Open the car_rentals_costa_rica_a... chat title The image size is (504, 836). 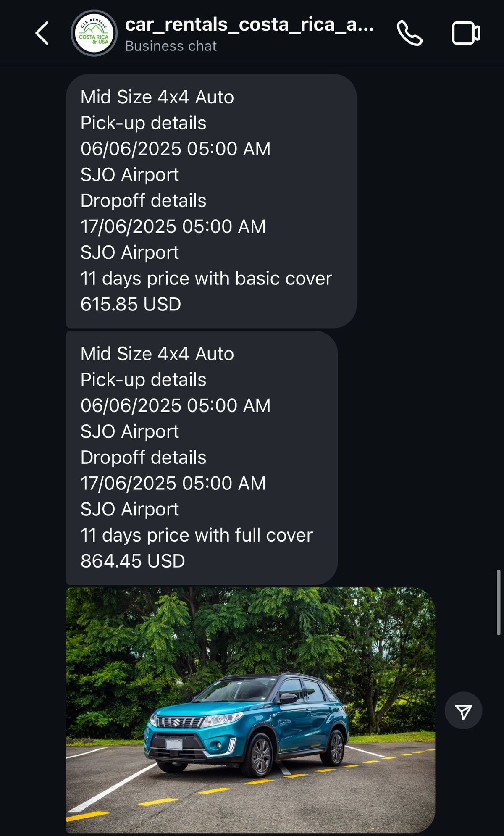pyautogui.click(x=249, y=25)
